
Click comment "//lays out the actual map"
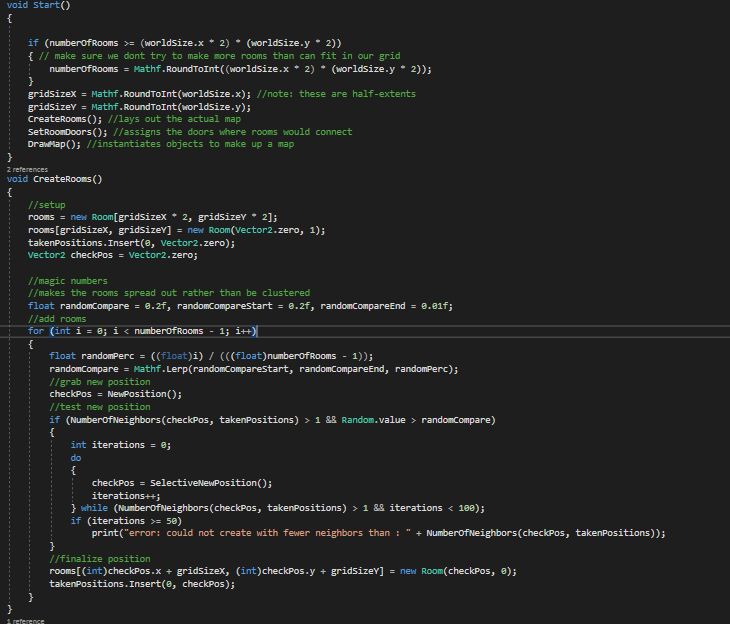[x=175, y=119]
